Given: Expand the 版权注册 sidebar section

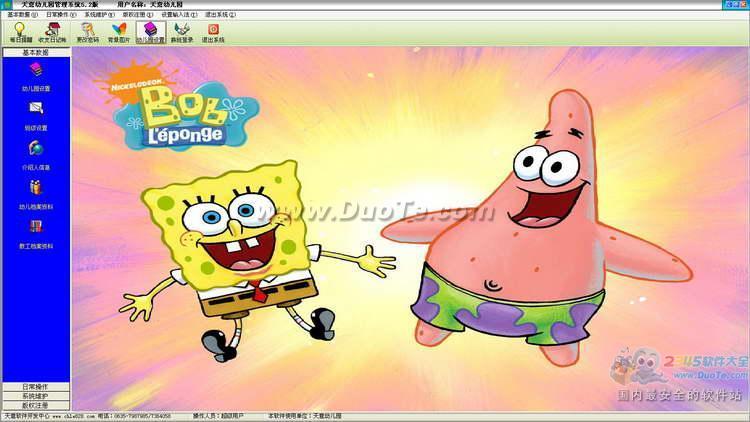Looking at the screenshot, I should pyautogui.click(x=36, y=405).
